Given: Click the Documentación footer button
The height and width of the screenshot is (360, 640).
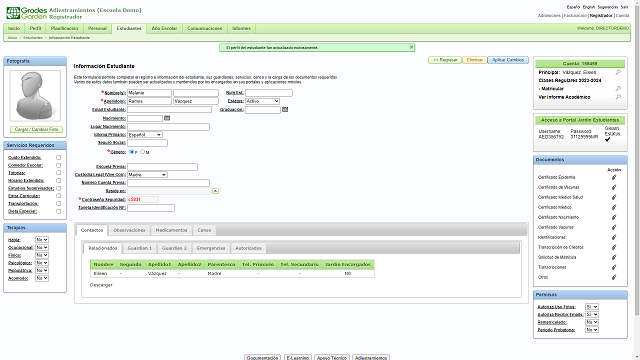Looking at the screenshot, I should coord(262,358).
